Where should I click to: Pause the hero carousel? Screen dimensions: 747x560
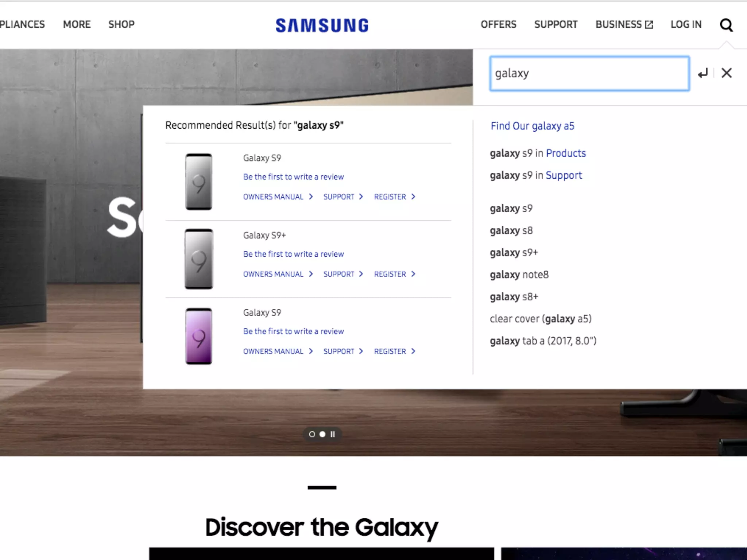pos(333,434)
